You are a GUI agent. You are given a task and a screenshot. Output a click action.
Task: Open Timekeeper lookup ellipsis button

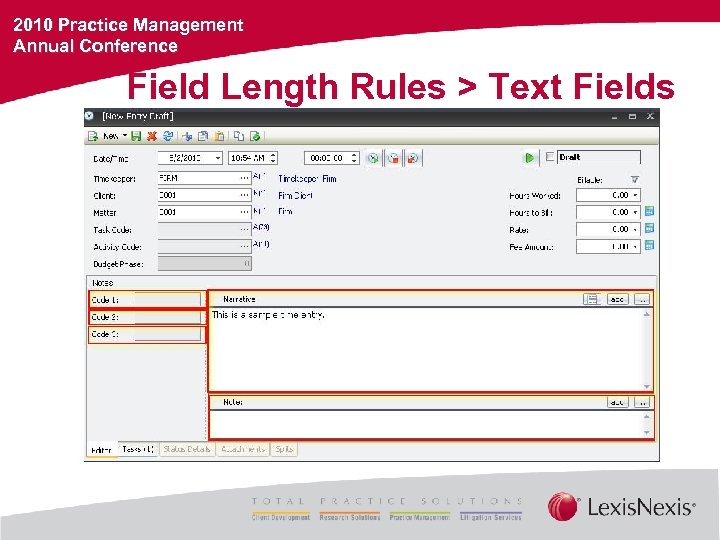245,178
